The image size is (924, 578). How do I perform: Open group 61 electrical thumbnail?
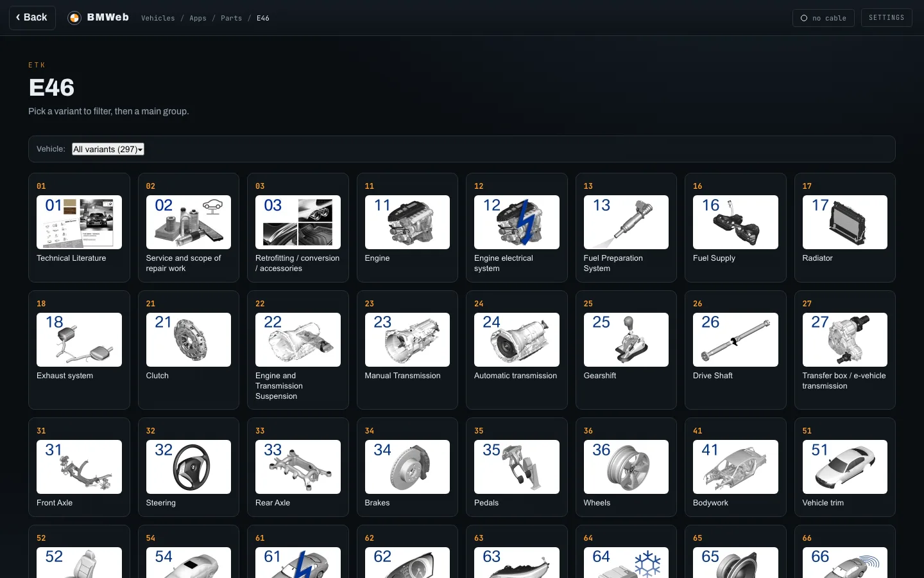pos(298,563)
